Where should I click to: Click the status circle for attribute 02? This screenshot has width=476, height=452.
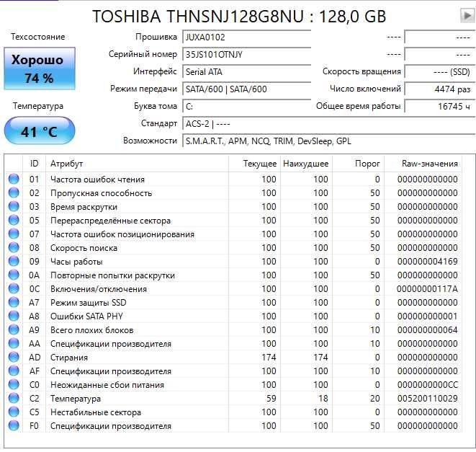click(14, 192)
